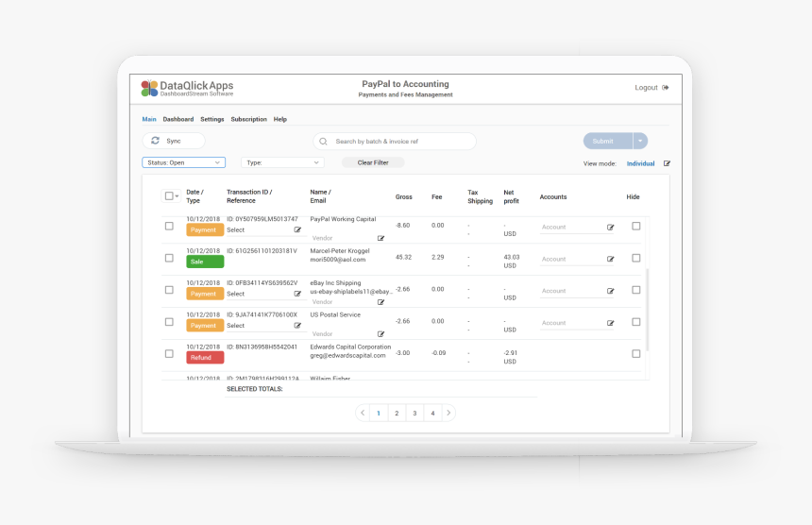The width and height of the screenshot is (812, 525).
Task: Go to page 4
Action: tap(433, 413)
